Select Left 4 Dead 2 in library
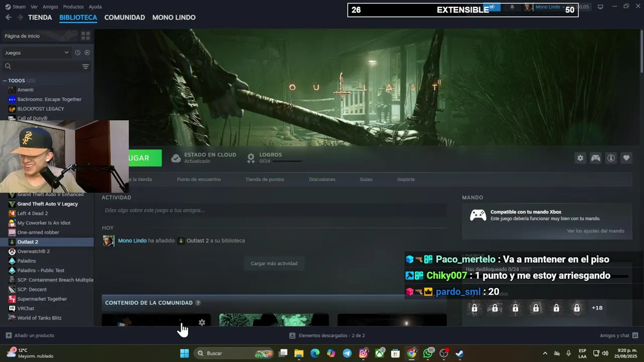This screenshot has height=362, width=644. pyautogui.click(x=33, y=213)
